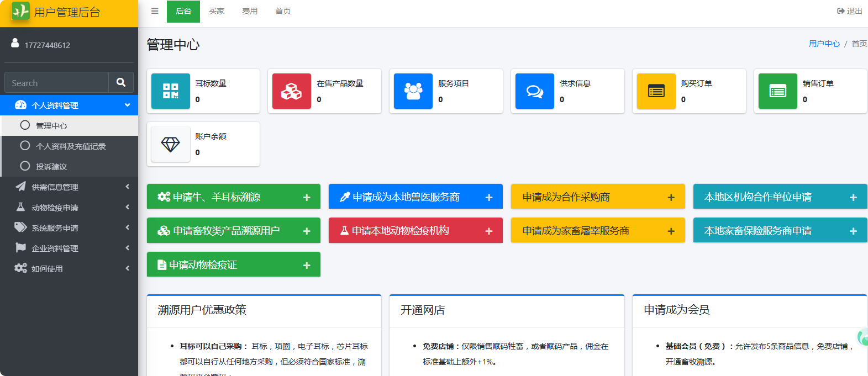Click 本地家畜保险服务商申请 button label
Image resolution: width=868 pixels, height=376 pixels.
pyautogui.click(x=757, y=231)
